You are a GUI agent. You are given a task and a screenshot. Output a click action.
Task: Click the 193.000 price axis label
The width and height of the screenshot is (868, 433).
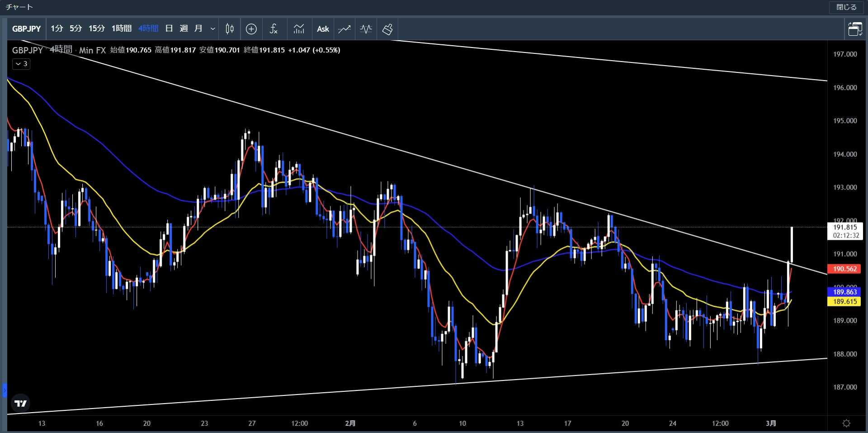[x=845, y=187]
